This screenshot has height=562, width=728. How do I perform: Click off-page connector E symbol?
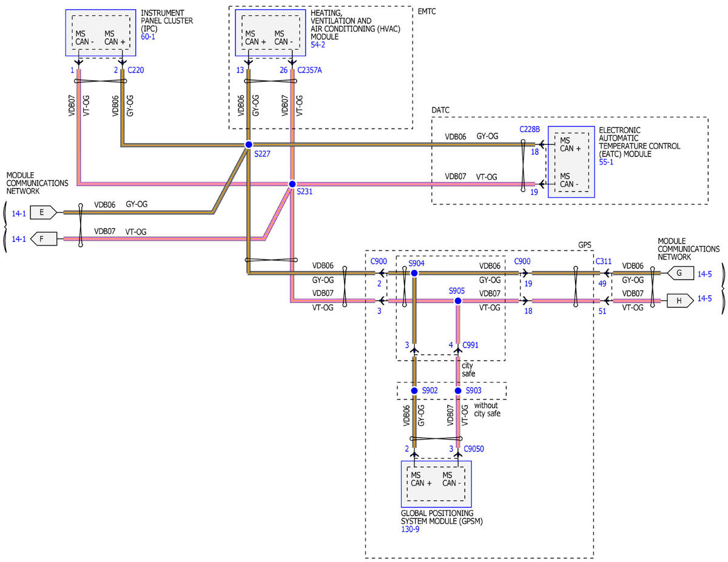[44, 212]
